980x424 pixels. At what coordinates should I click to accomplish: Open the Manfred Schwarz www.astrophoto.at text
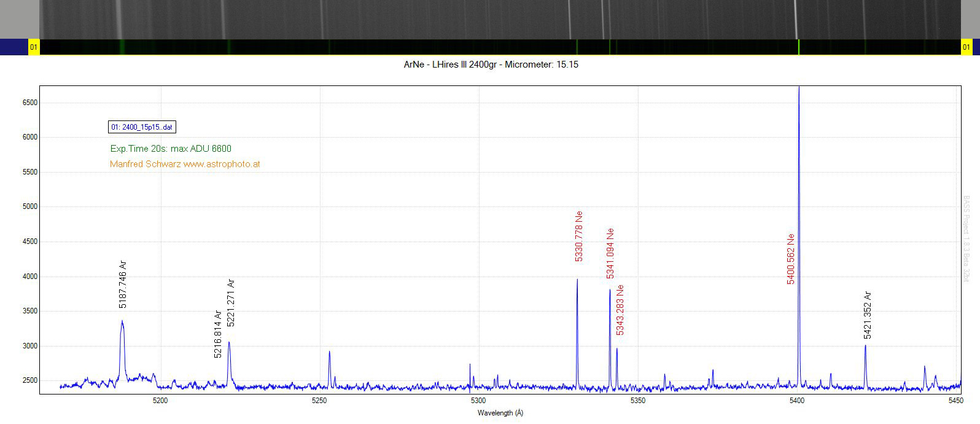tap(185, 164)
